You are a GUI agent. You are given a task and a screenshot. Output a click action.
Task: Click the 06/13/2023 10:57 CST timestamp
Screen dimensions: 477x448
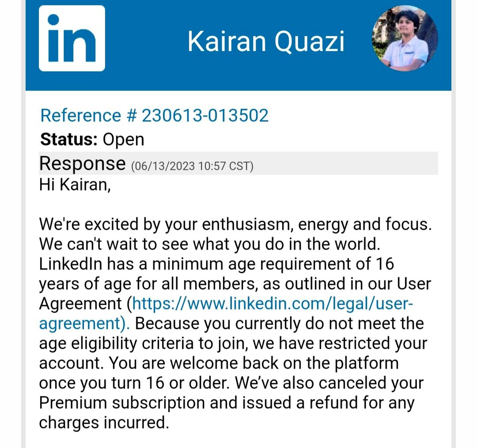pyautogui.click(x=192, y=166)
